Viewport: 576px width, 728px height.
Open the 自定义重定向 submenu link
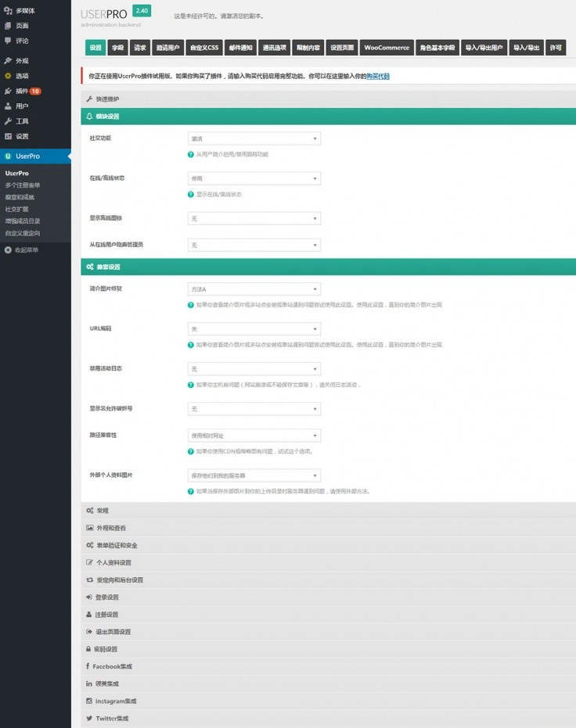[23, 233]
